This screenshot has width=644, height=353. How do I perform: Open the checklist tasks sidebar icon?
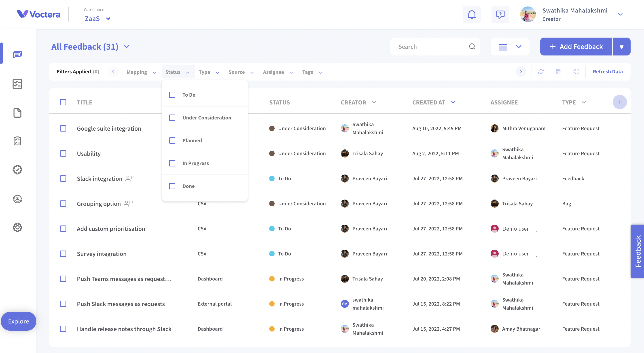pyautogui.click(x=17, y=84)
